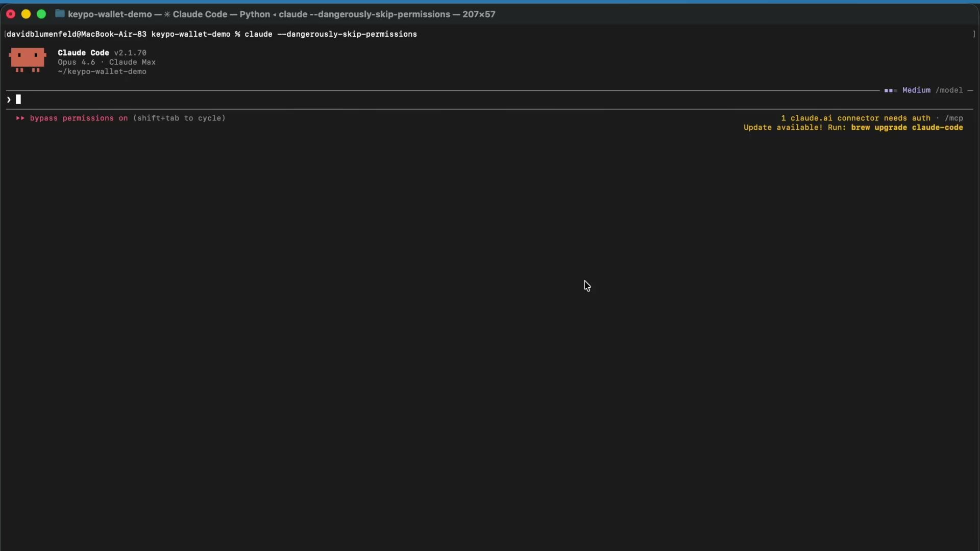
Task: Click the folder icon in the title bar
Action: (x=60, y=14)
